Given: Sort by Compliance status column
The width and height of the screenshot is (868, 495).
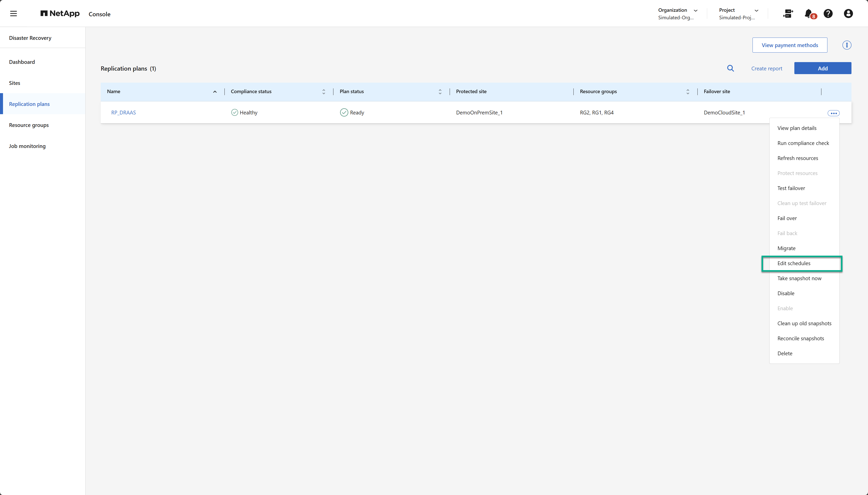Looking at the screenshot, I should click(x=323, y=92).
